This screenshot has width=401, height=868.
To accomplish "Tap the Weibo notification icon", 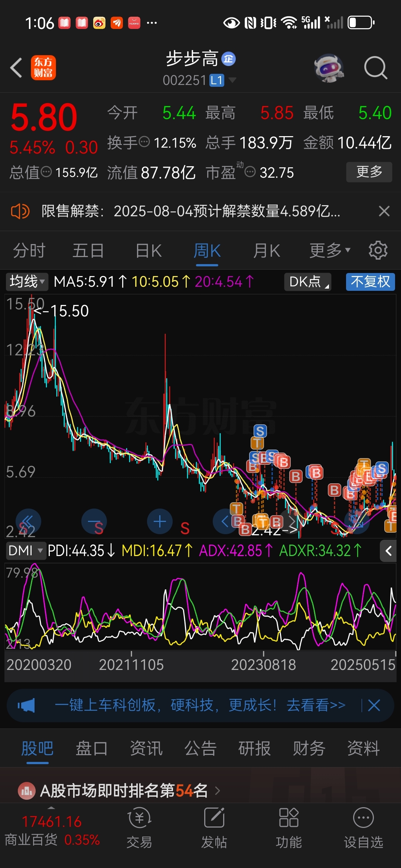I will [99, 23].
